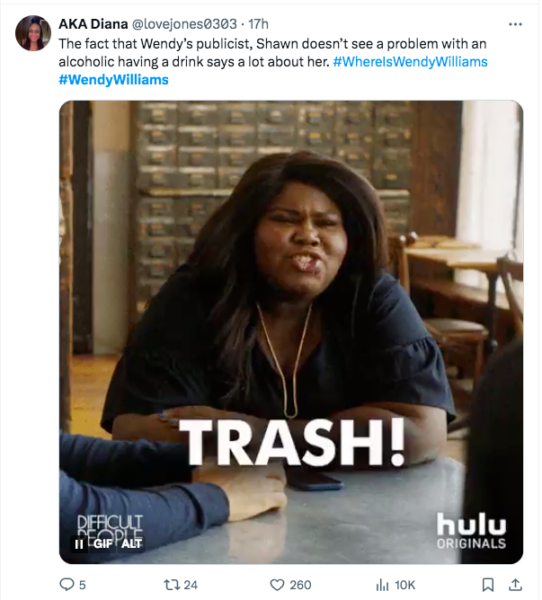Screen dimensions: 542x600
Task: Retweet the post using the repost icon
Action: 170,584
